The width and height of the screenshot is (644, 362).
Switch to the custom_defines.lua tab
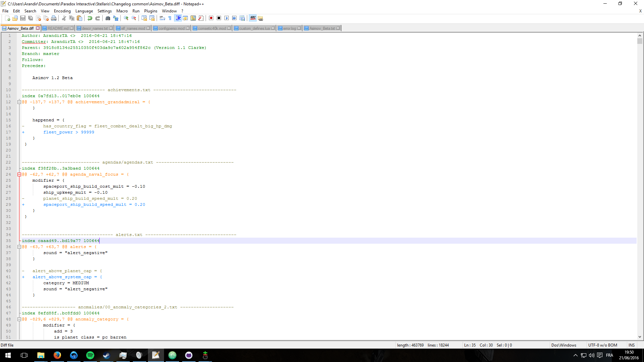point(254,28)
